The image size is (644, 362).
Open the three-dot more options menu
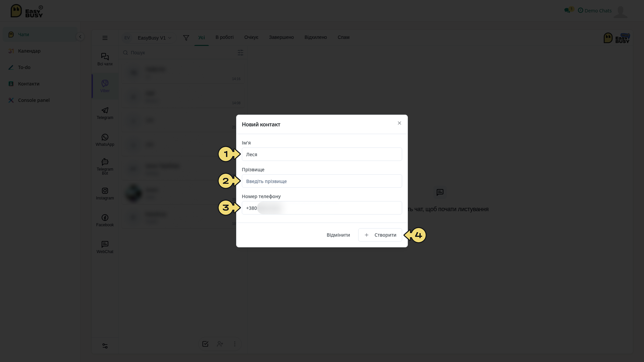[235, 344]
